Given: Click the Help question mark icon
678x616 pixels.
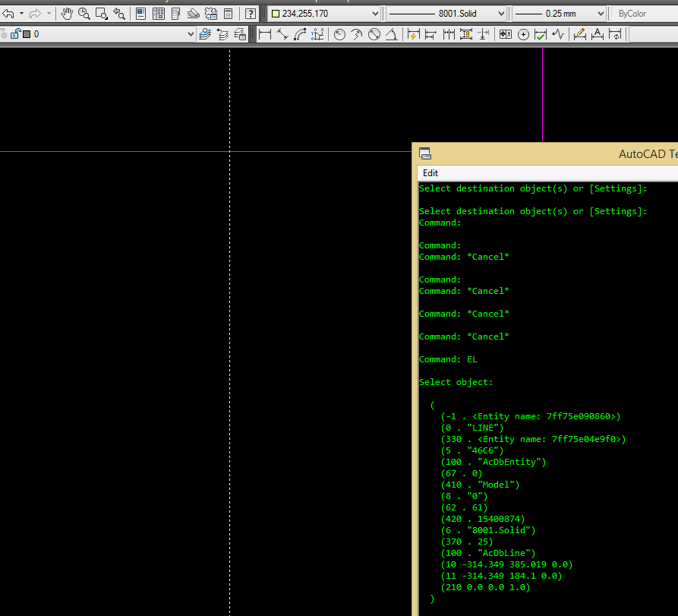Looking at the screenshot, I should coord(251,14).
